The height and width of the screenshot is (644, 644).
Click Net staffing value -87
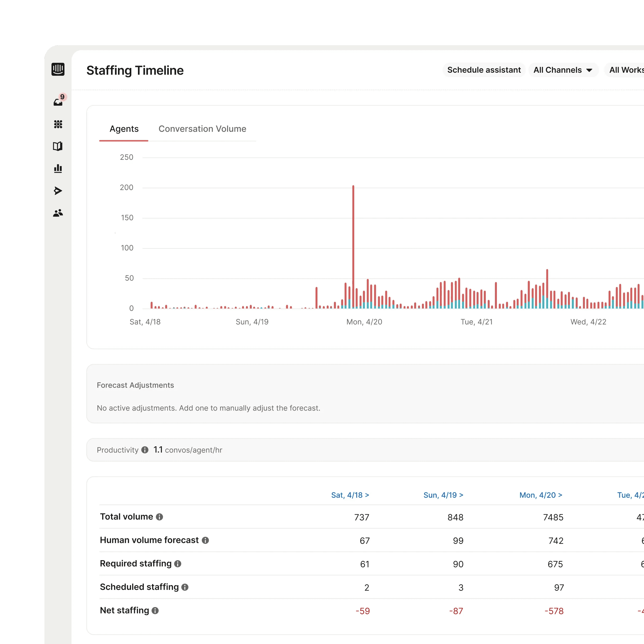(456, 611)
